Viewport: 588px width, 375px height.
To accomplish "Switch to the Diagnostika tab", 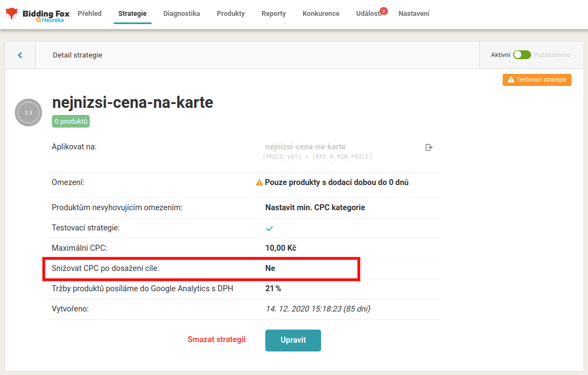I will (x=182, y=14).
